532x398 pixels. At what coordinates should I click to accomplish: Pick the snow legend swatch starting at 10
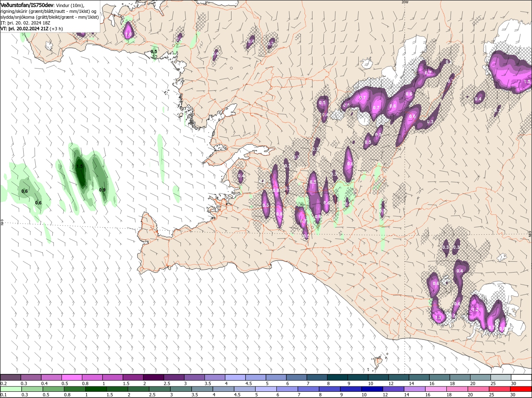coord(379,377)
